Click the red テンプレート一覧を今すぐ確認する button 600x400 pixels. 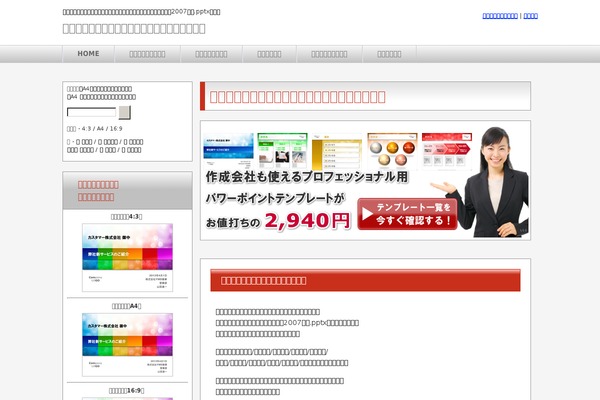pos(407,214)
